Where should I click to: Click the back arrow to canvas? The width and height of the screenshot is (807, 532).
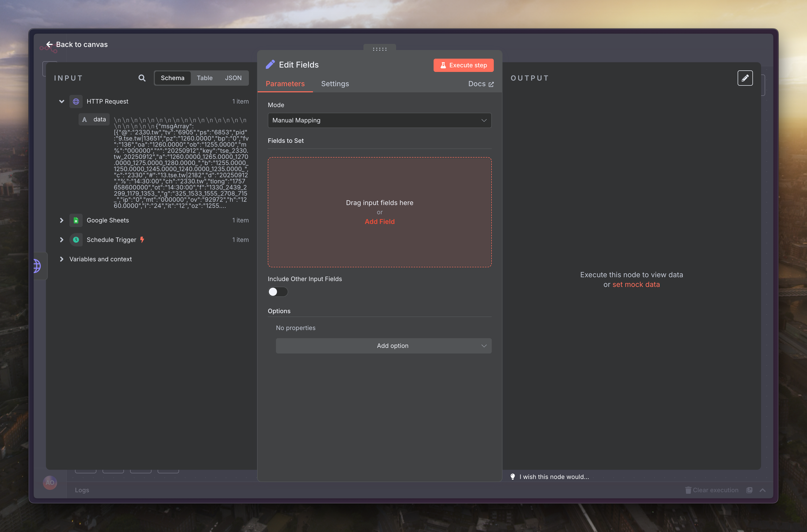pyautogui.click(x=49, y=44)
